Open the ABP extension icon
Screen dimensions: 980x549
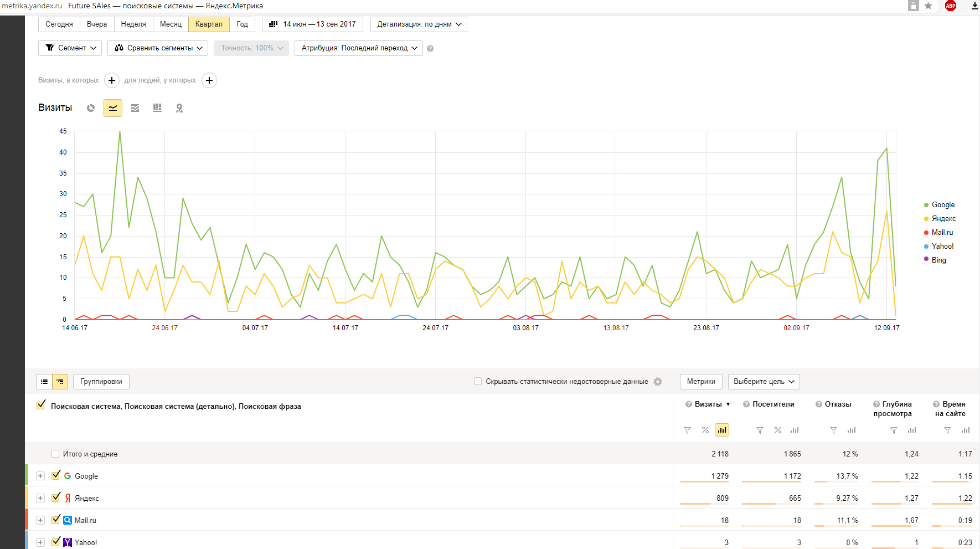tap(951, 6)
